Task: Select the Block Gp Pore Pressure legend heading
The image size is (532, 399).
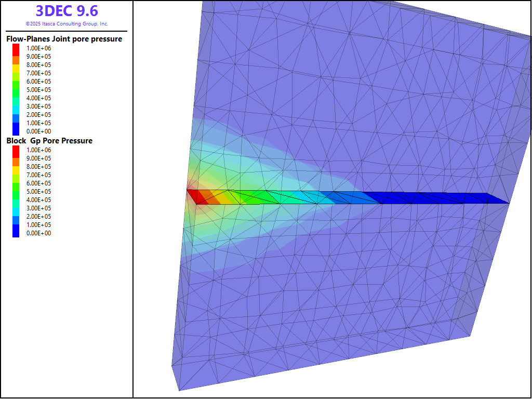Action: tap(49, 141)
